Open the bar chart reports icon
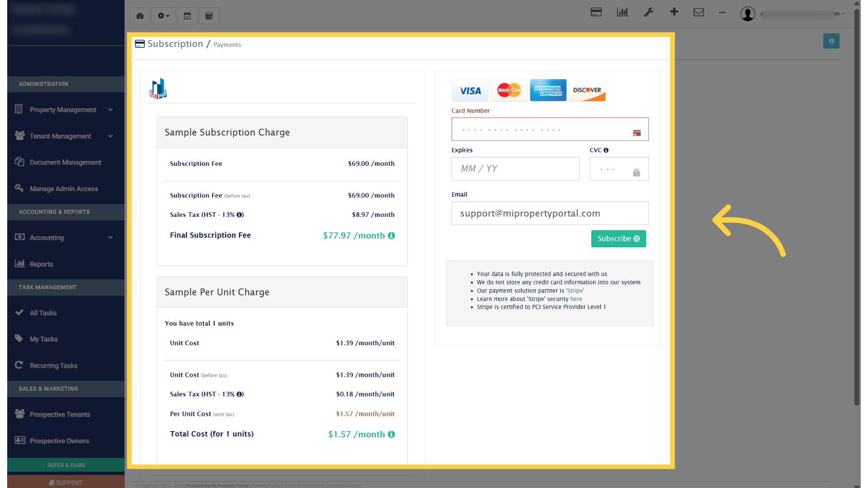Screen dimensions: 868x488 coord(622,12)
